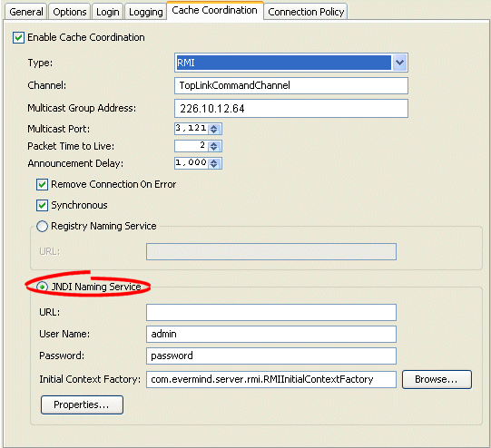Click the Browse button for Initial Context Factory
This screenshot has height=448, width=491.
pyautogui.click(x=437, y=379)
